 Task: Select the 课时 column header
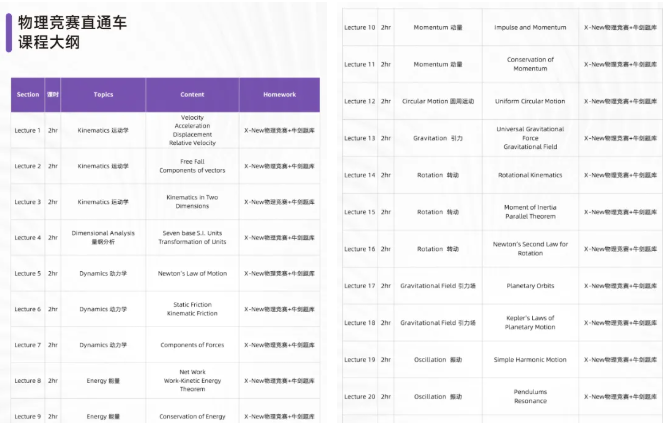tap(53, 95)
